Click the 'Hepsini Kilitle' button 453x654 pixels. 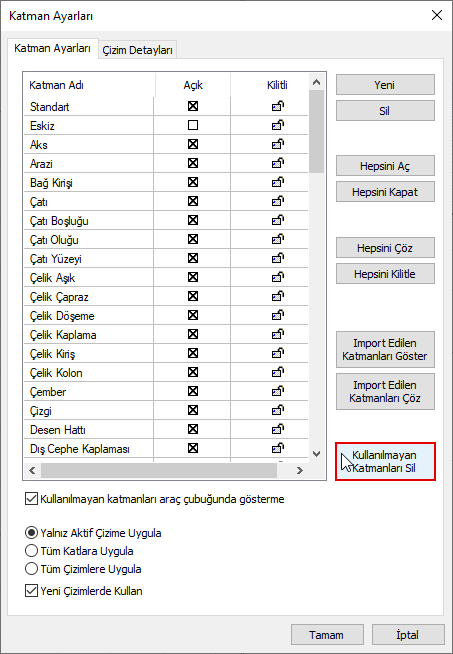[x=385, y=274]
